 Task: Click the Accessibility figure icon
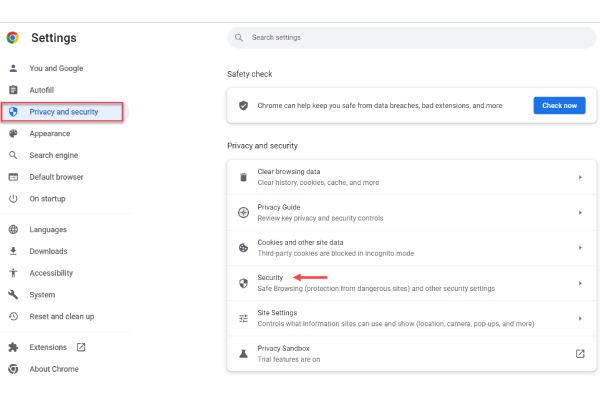13,273
